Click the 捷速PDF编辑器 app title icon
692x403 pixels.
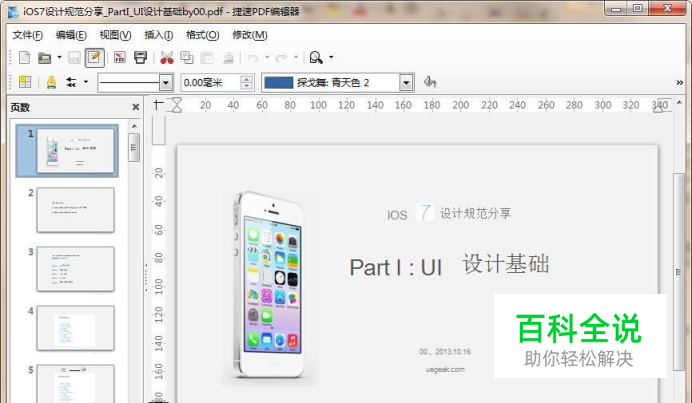13,11
